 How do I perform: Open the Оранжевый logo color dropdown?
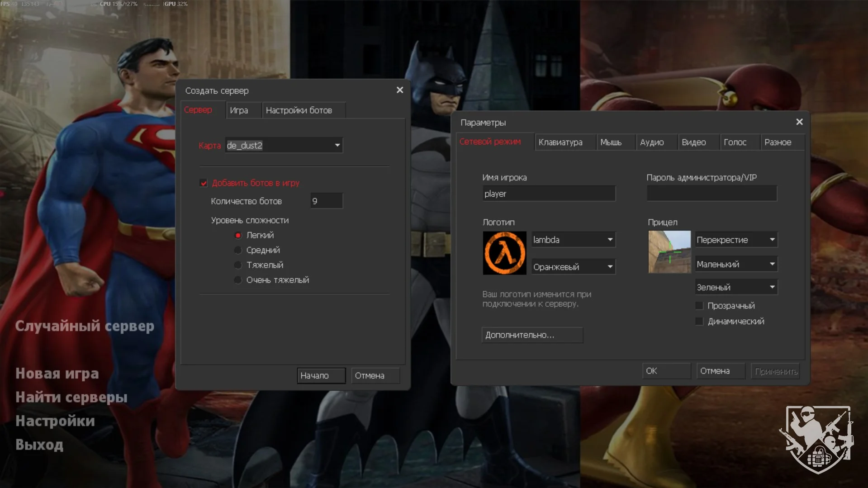(610, 267)
